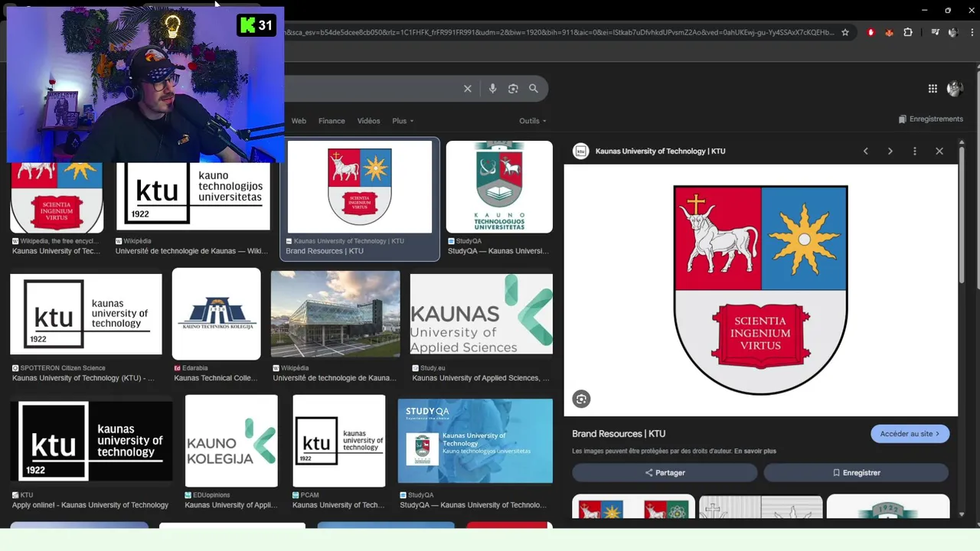Click the Partager button

(665, 473)
